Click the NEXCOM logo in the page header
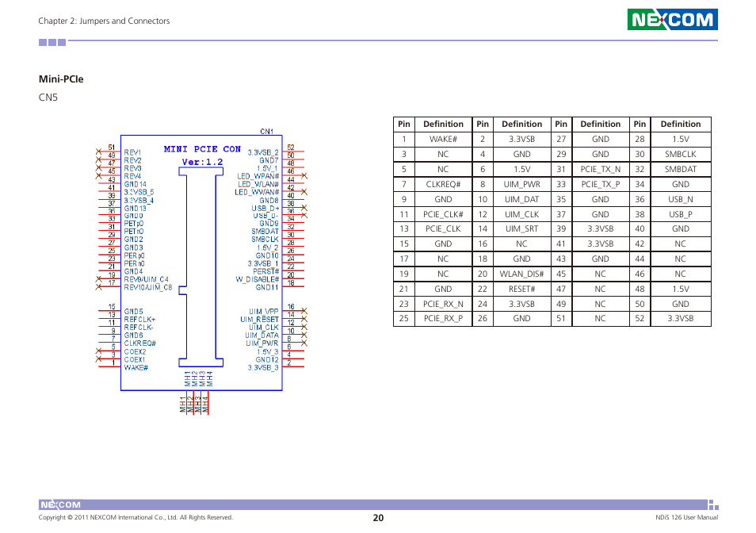This screenshot has width=756, height=533. point(672,19)
